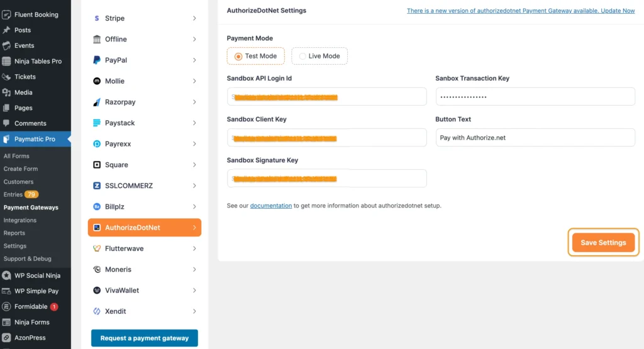The width and height of the screenshot is (644, 349).
Task: Click the Events sidebar icon
Action: [x=6, y=45]
